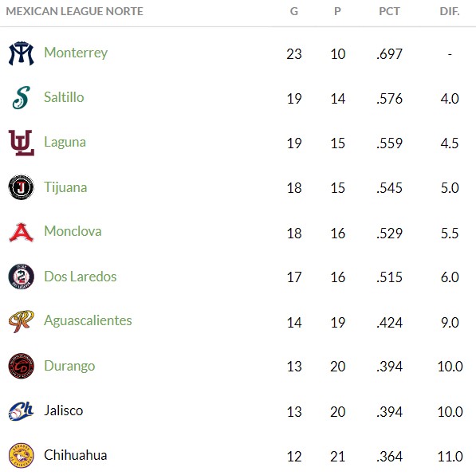
Task: Click the Monclova red A logo
Action: [22, 232]
